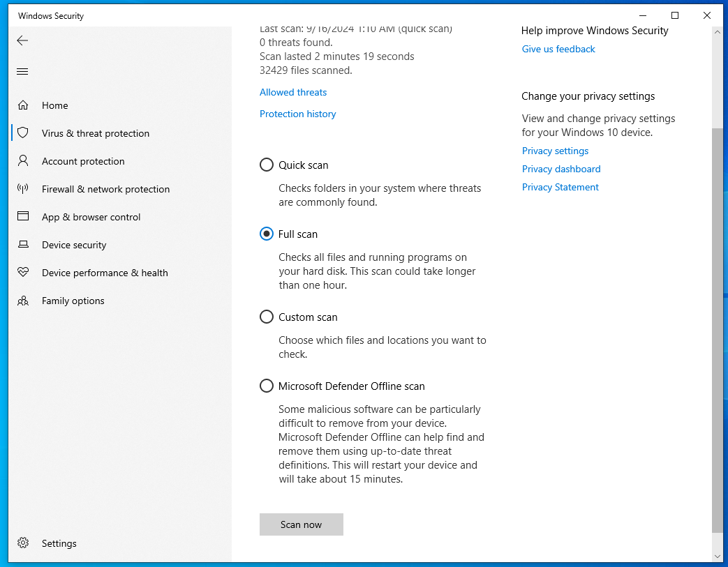Click the scrollbar up arrow

(717, 32)
